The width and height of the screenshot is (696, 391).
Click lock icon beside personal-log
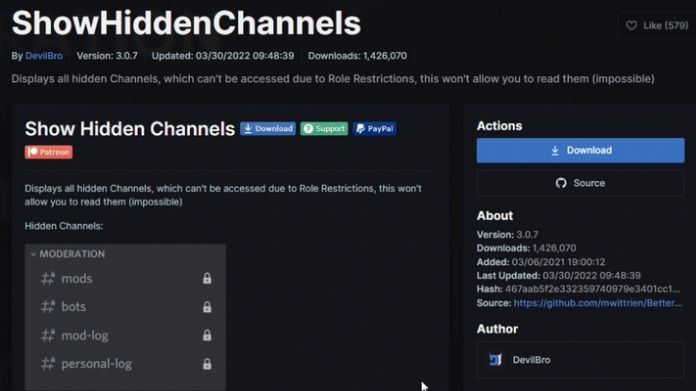point(207,364)
